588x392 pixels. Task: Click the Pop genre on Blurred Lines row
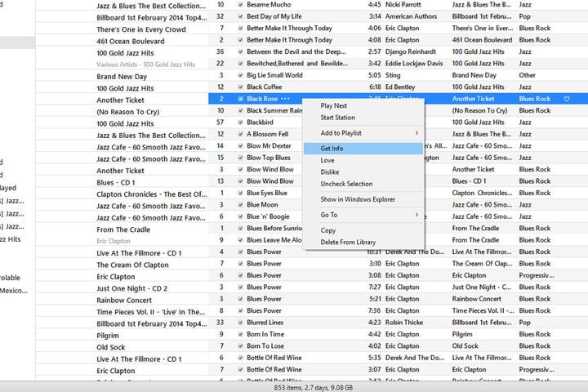[524, 323]
